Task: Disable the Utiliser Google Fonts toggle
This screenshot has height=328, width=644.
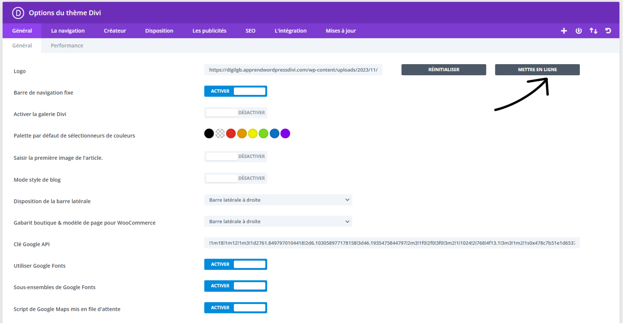Action: 236,264
